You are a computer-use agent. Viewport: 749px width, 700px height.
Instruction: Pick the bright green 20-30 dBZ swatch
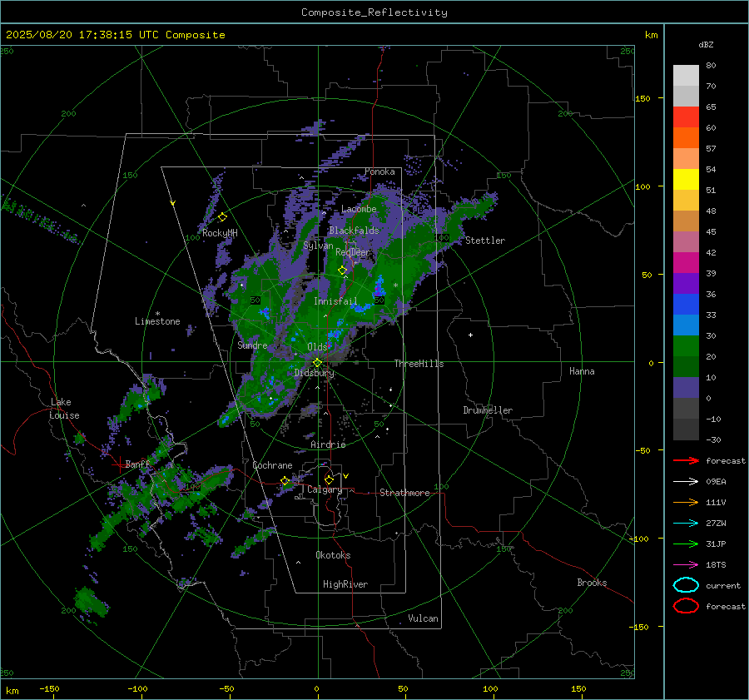click(686, 346)
